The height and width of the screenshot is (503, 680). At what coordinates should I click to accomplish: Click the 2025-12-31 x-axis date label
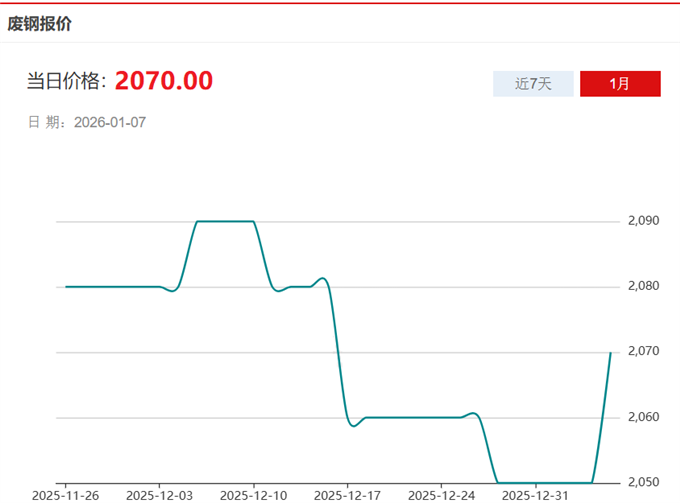coord(534,494)
